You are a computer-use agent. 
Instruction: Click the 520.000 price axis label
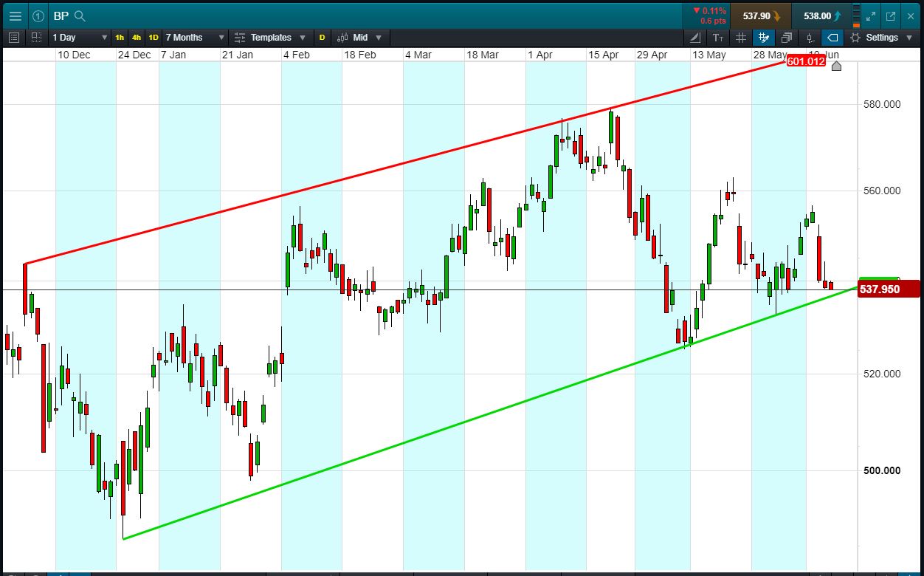pyautogui.click(x=881, y=374)
